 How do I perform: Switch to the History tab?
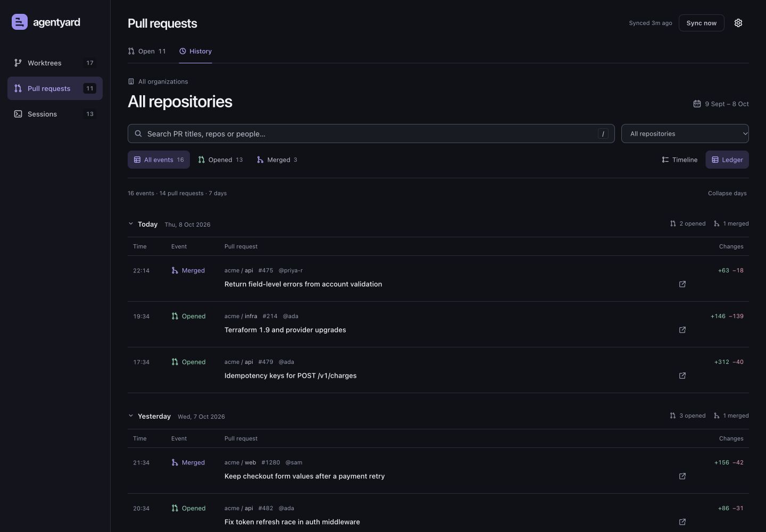[x=195, y=51]
